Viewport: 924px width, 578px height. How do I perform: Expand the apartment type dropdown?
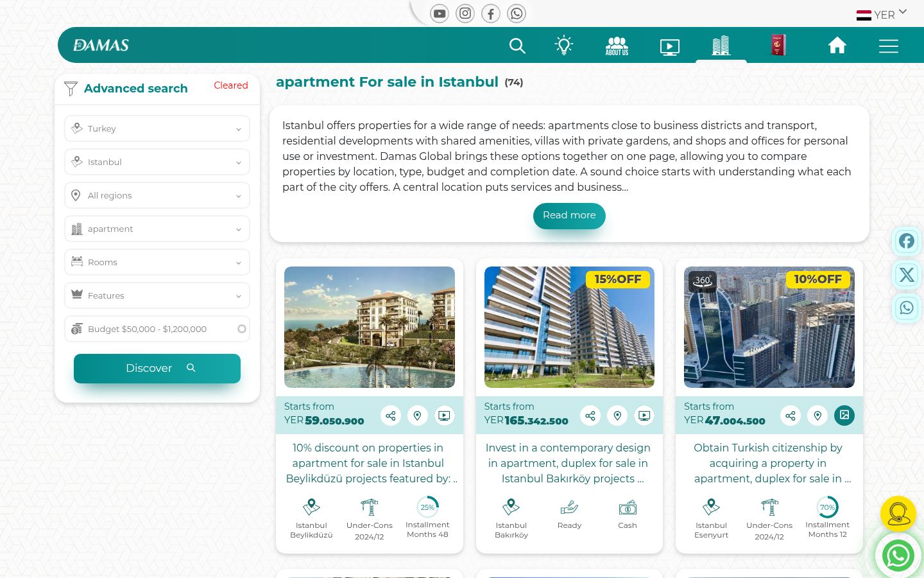(157, 229)
